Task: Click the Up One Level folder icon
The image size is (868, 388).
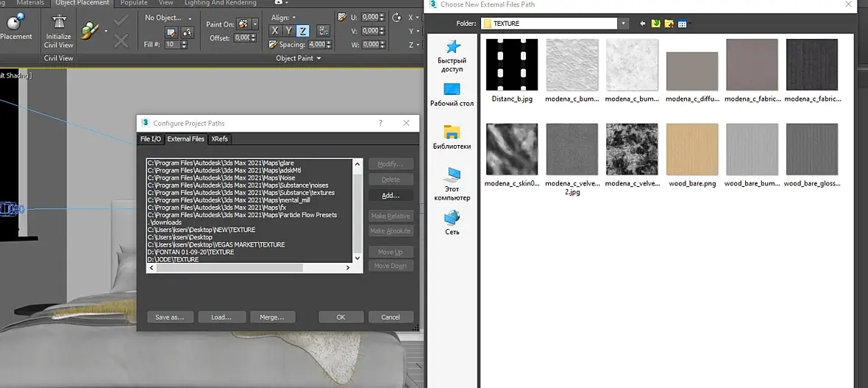Action: click(656, 24)
